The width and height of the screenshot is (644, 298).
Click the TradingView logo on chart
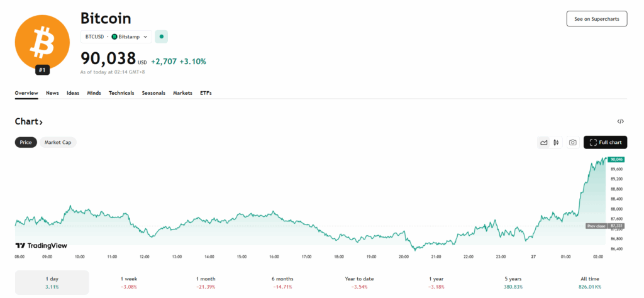pos(42,246)
